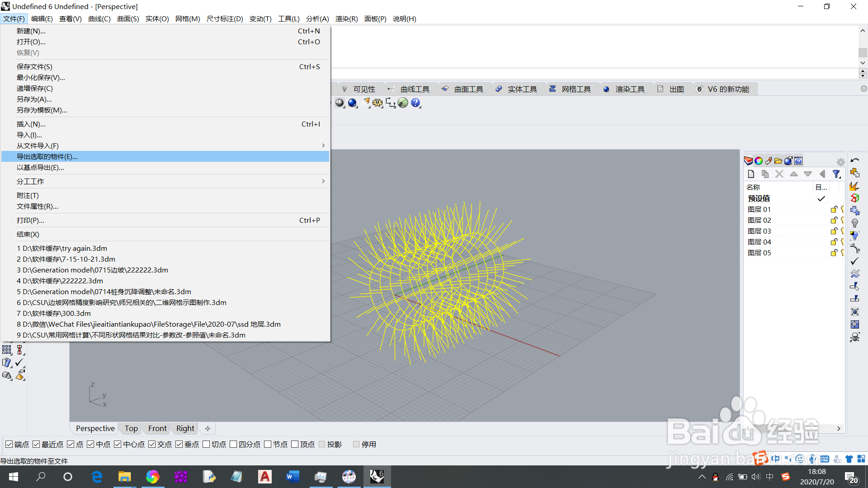Viewport: 868px width, 488px height.
Task: Open the Rendering sphere panel tab
Action: click(788, 161)
